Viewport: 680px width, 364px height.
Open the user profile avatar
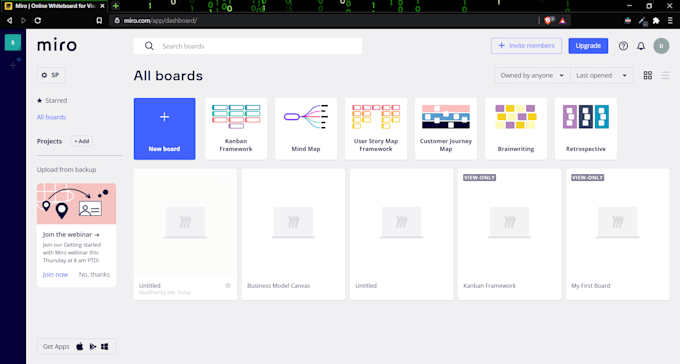661,46
